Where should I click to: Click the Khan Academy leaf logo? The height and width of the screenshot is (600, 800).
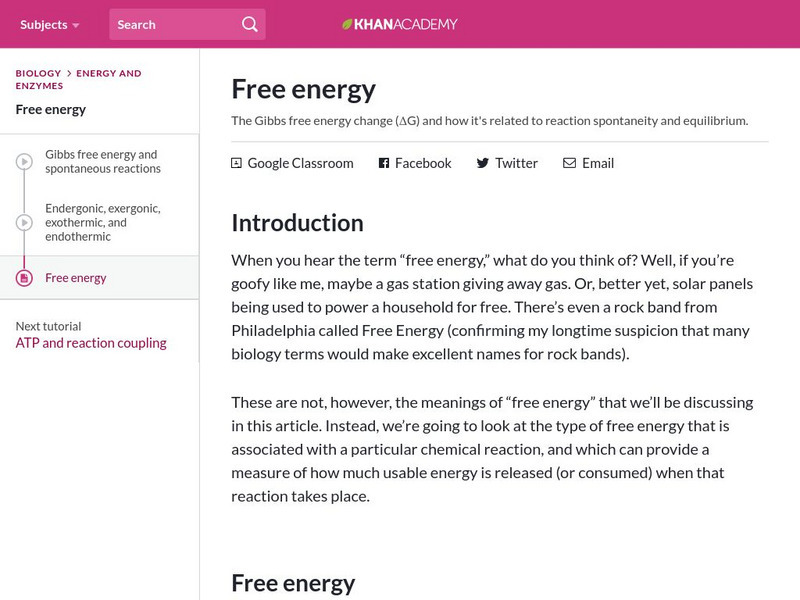point(345,22)
